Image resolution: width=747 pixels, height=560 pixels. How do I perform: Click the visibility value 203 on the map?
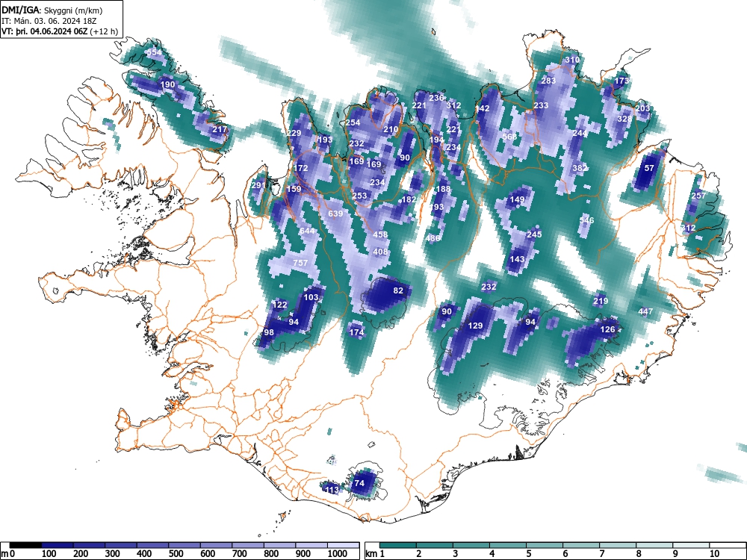point(642,108)
